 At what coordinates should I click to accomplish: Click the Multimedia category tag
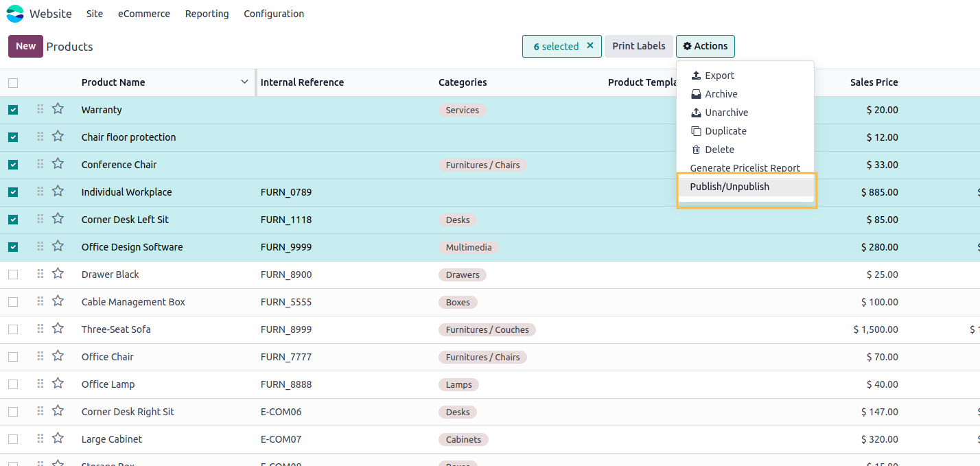pos(469,247)
